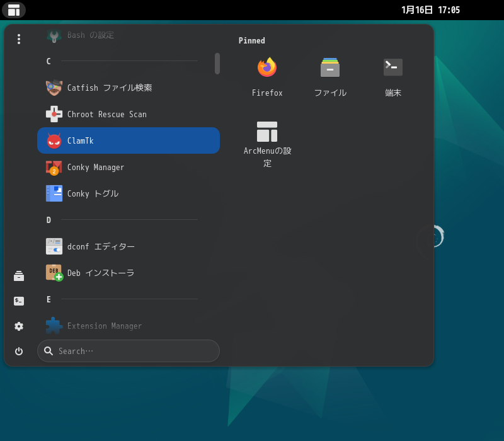Viewport: 504px width, 441px height.
Task: Click the ArcMenu button in the top panel
Action: pos(13,9)
